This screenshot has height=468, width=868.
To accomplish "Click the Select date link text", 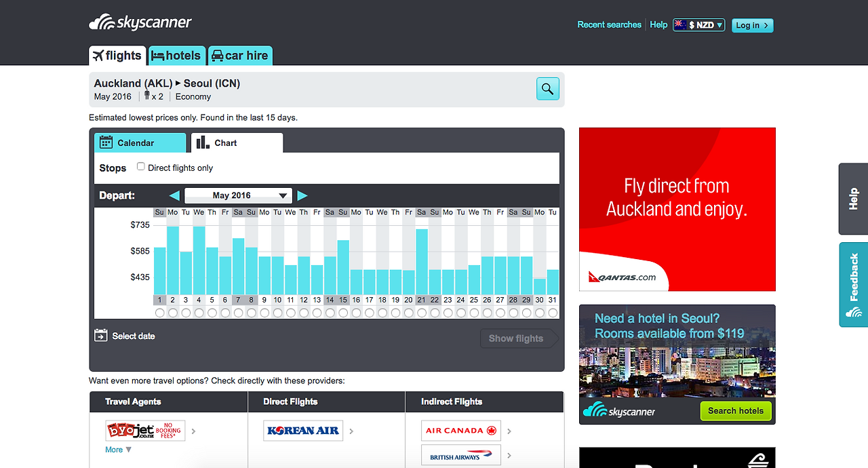I will [134, 336].
